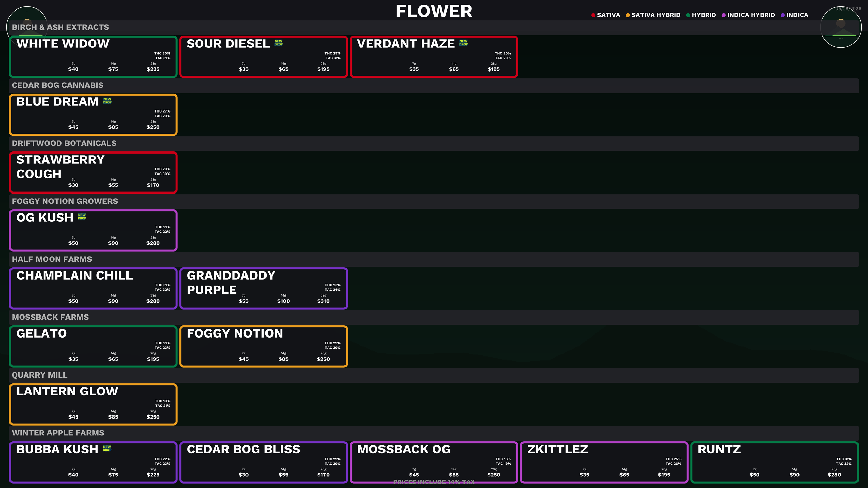Click the SATIVA HYBRID legend label
This screenshot has height=488, width=868.
[x=656, y=15]
